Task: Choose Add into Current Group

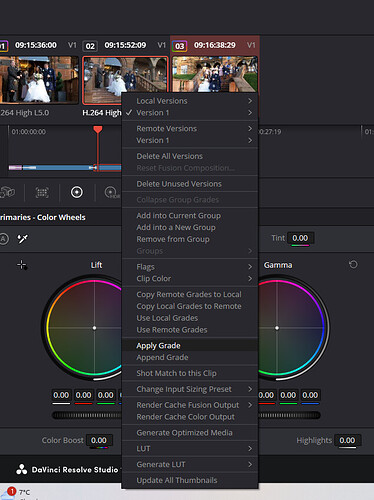Action: point(190,216)
